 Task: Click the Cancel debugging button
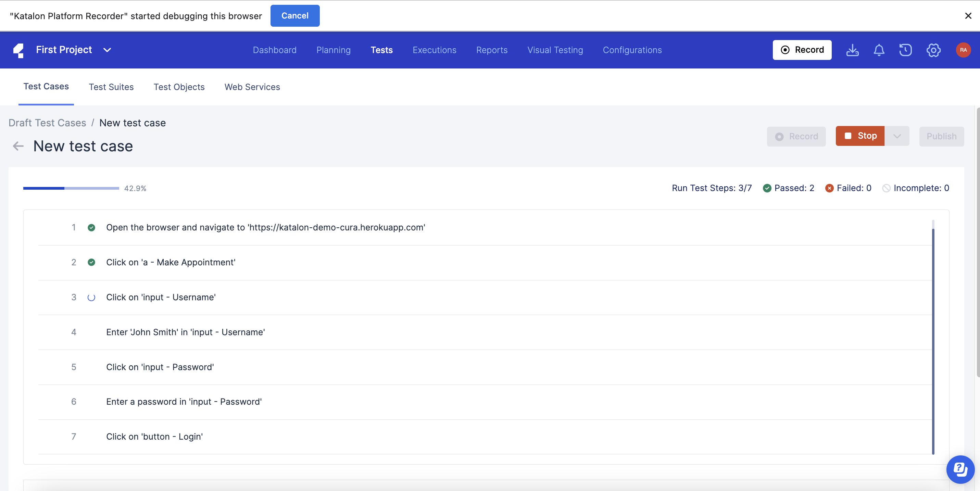tap(295, 16)
